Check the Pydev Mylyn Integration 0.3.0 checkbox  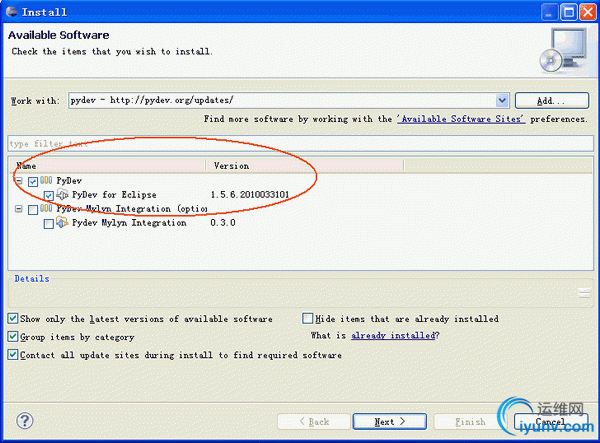click(x=49, y=224)
